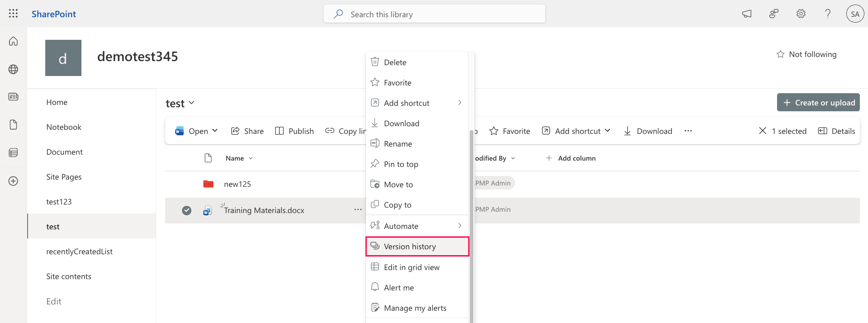
Task: Click Create or upload button
Action: pyautogui.click(x=818, y=102)
